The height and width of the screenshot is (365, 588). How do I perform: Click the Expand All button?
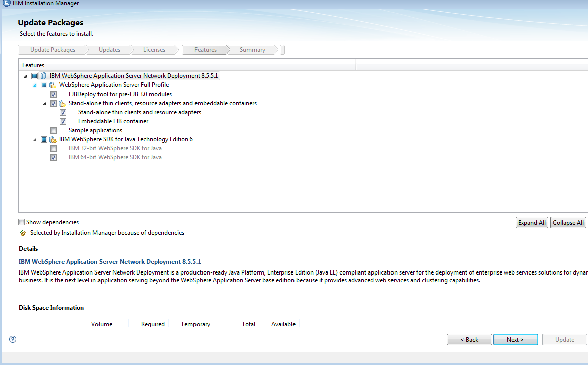click(532, 222)
